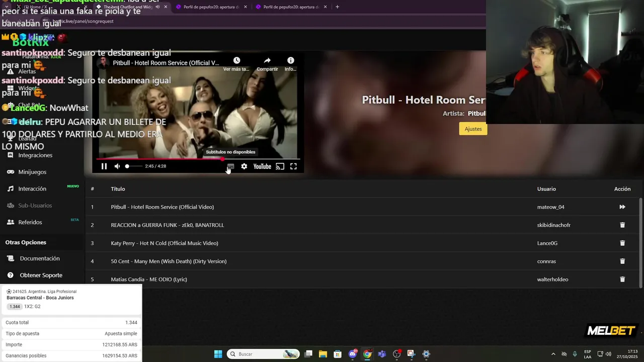This screenshot has height=362, width=644.
Task: Click the yellow Ajustes button
Action: pyautogui.click(x=473, y=129)
